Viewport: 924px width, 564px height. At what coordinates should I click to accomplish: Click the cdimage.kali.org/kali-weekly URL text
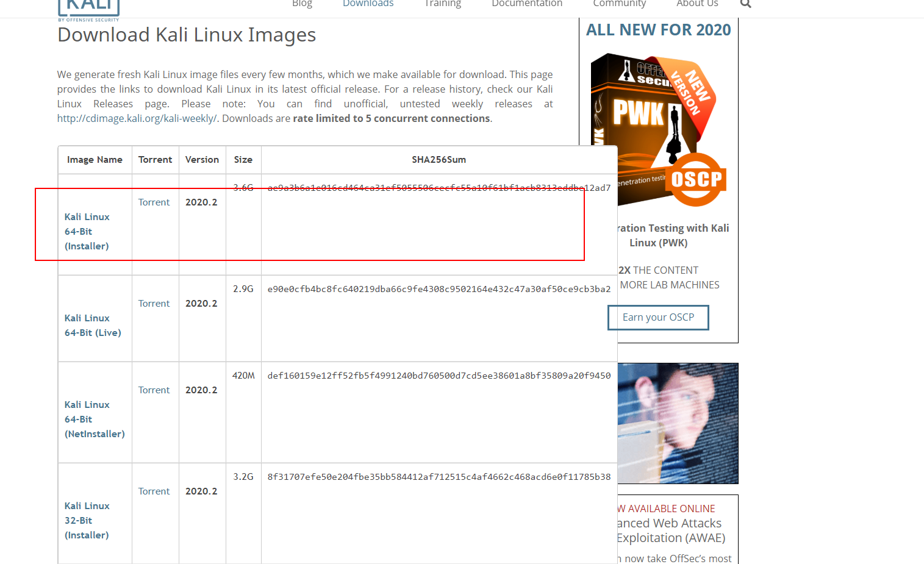137,118
